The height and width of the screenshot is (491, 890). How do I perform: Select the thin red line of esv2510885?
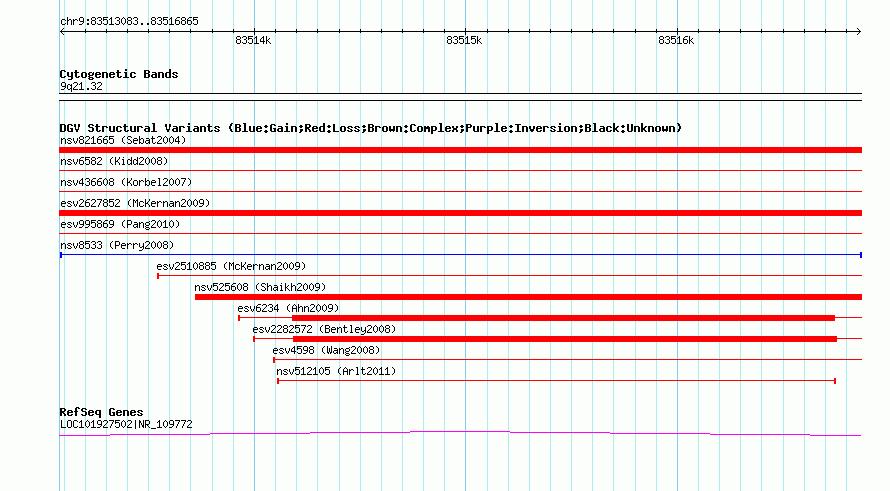(510, 276)
